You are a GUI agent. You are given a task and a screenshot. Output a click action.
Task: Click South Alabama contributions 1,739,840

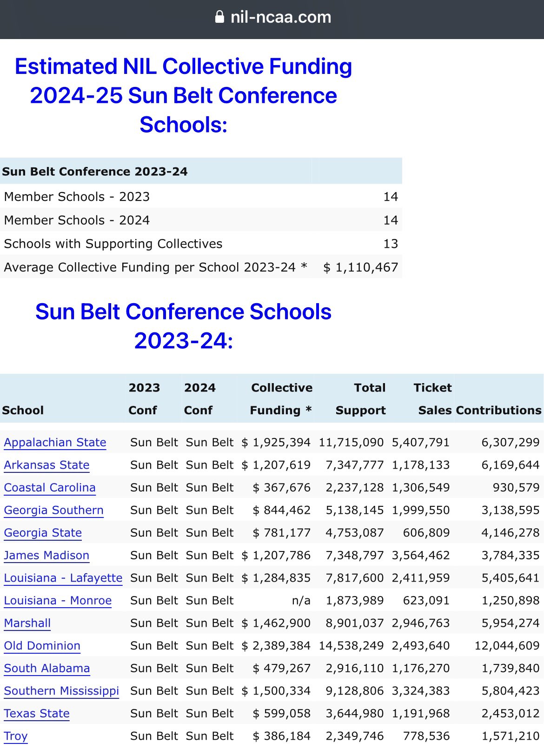(511, 668)
